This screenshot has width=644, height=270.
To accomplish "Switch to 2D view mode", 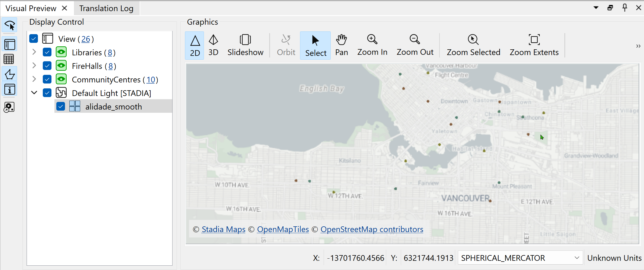I will [195, 46].
